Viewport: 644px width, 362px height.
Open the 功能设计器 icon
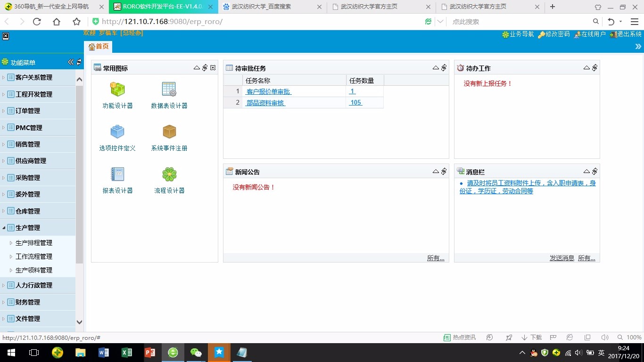[x=117, y=90]
